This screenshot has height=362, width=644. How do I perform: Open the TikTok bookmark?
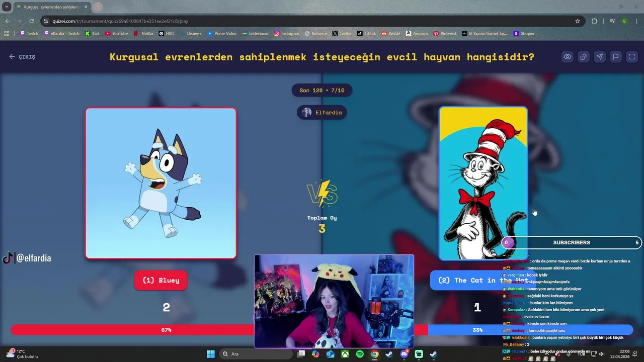(x=367, y=34)
